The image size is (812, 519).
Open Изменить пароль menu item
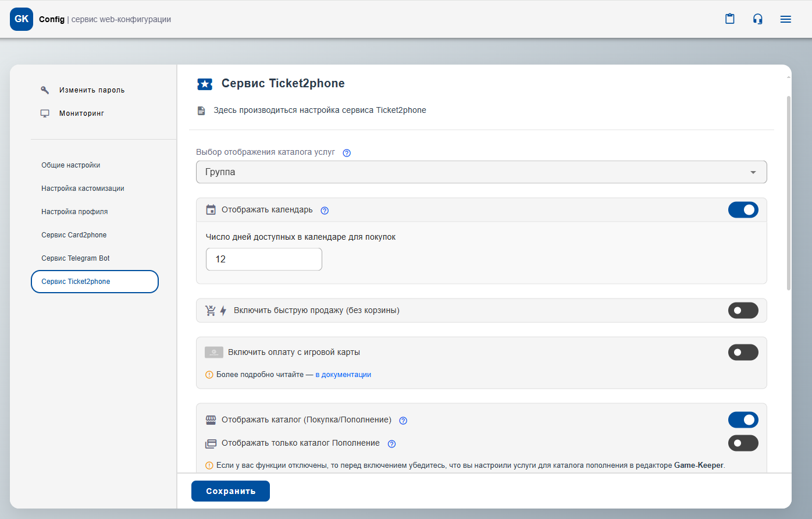pyautogui.click(x=92, y=90)
